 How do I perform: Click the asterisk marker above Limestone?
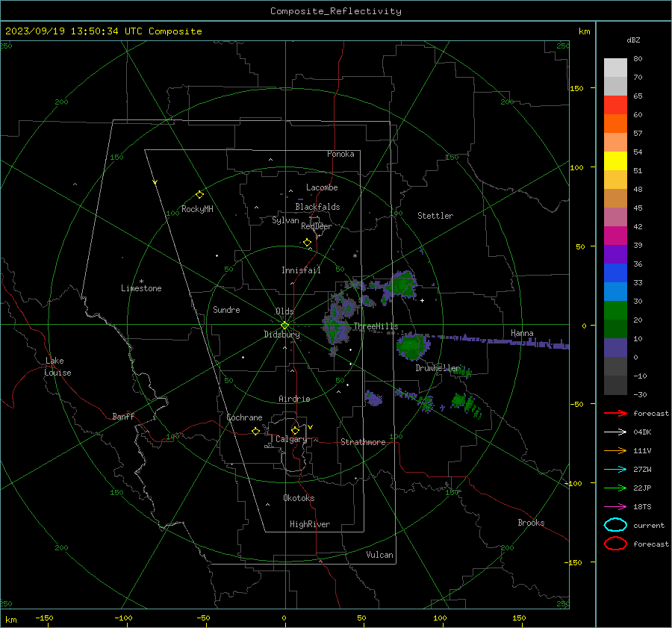pyautogui.click(x=141, y=282)
